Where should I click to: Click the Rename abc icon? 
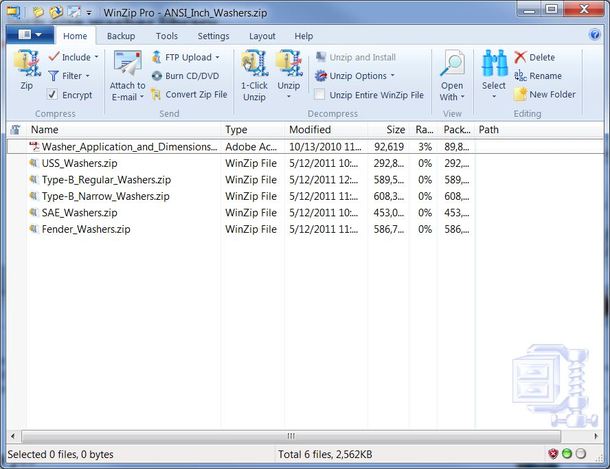520,75
